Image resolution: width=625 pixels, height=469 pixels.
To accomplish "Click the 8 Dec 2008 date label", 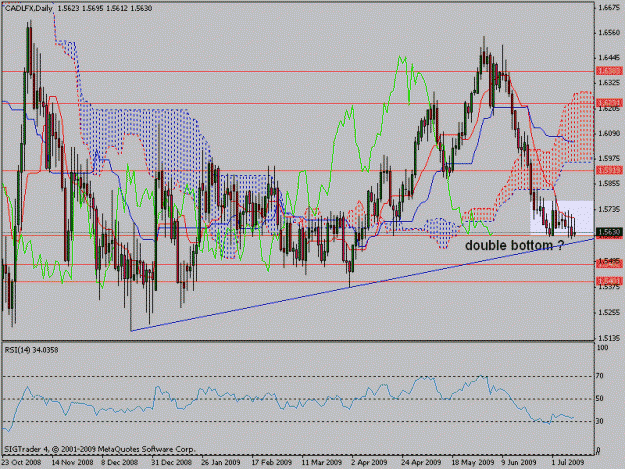I will pyautogui.click(x=120, y=462).
